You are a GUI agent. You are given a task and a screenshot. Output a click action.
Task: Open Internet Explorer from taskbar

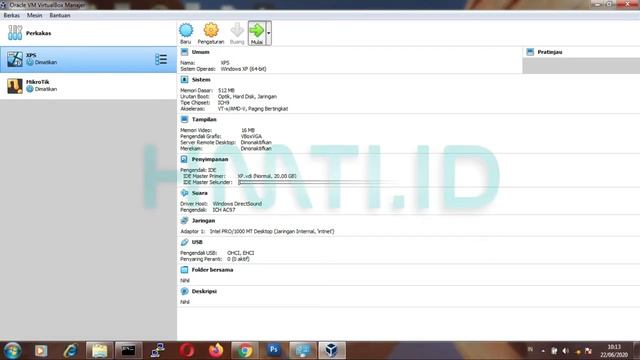coord(71,351)
